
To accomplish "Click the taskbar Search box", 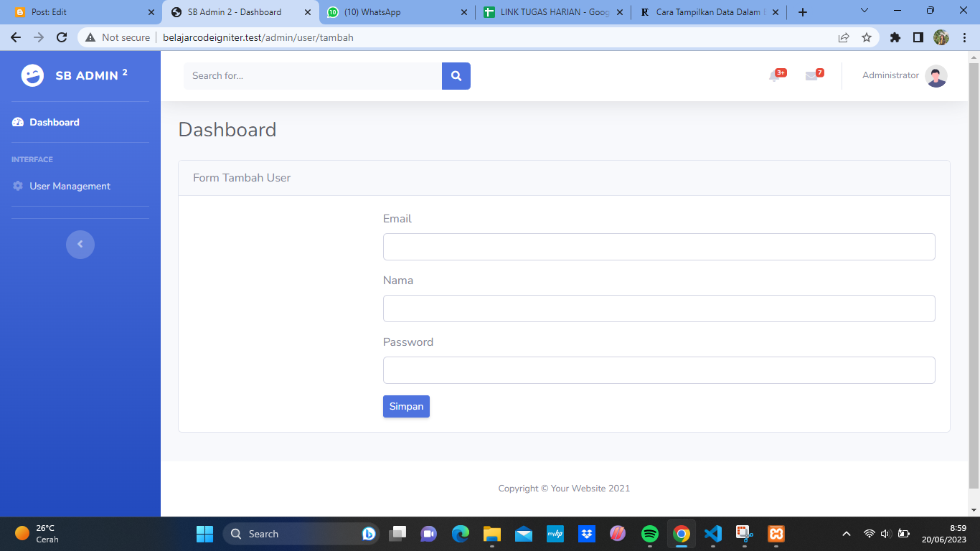I will click(x=301, y=534).
